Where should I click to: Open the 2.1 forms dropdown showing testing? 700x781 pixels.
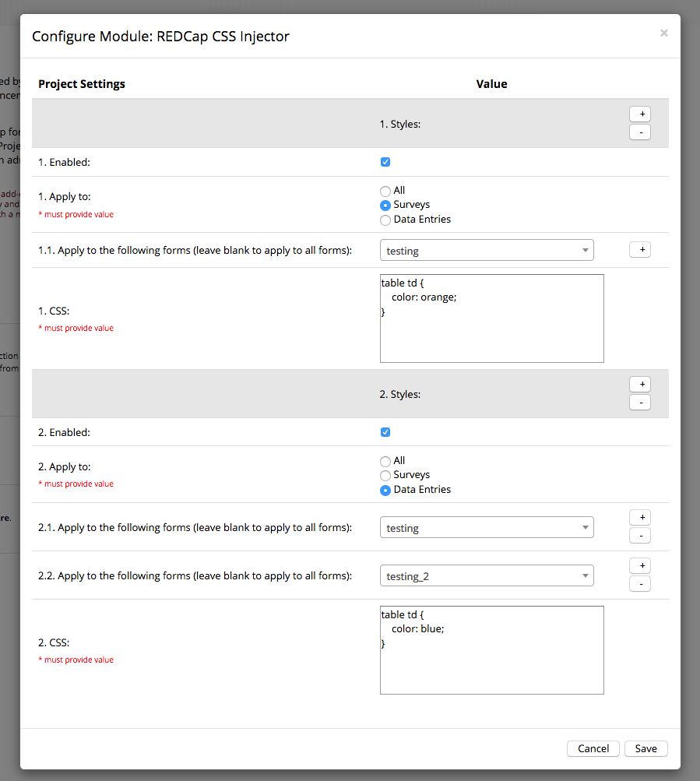[x=487, y=527]
